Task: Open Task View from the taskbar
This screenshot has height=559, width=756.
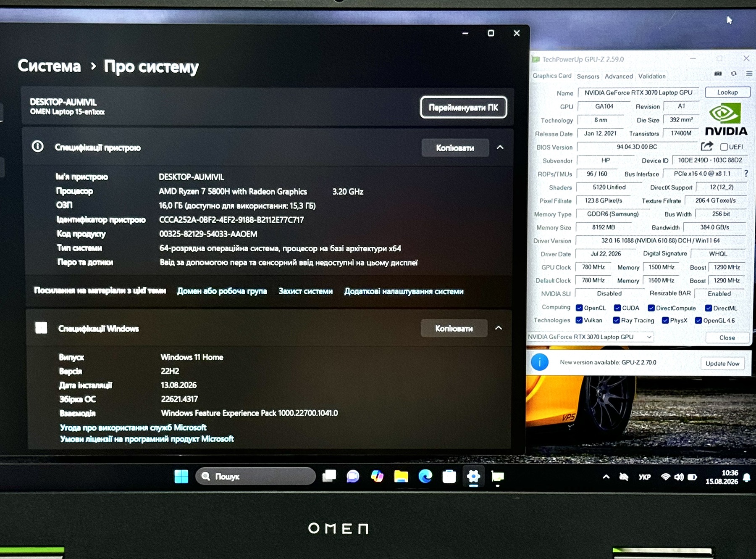Action: pos(329,476)
